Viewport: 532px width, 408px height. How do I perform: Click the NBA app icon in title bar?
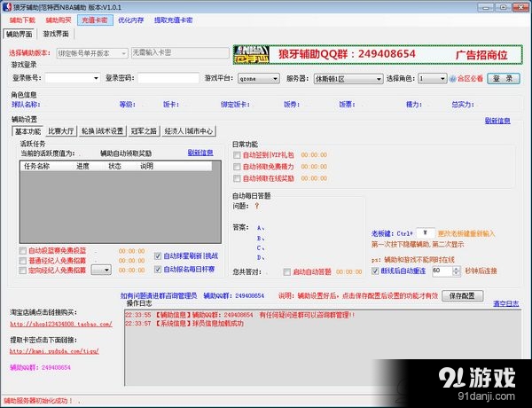click(7, 6)
